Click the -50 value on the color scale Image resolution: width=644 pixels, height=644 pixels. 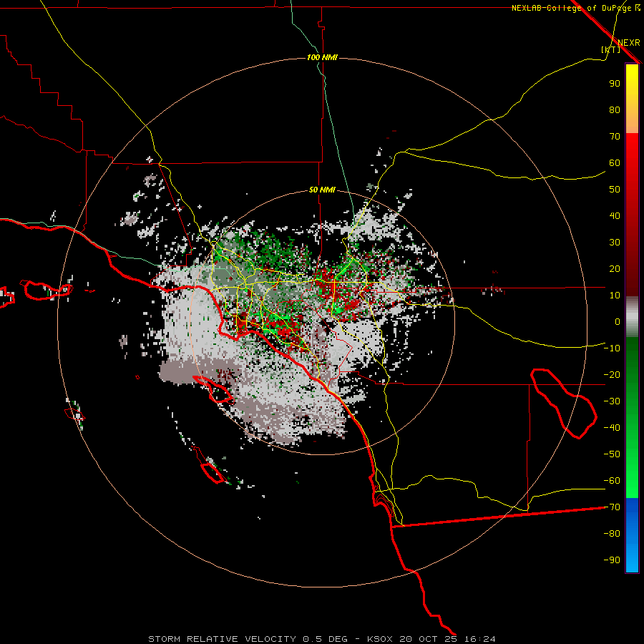point(612,454)
